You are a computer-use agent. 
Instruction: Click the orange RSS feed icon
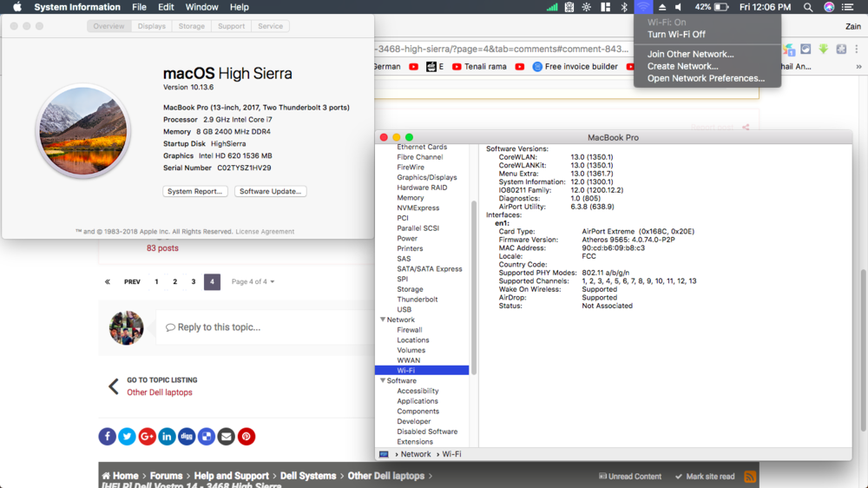pos(750,477)
